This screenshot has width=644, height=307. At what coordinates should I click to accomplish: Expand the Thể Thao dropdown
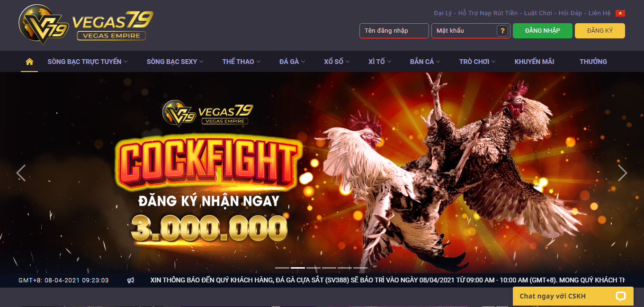coord(241,62)
